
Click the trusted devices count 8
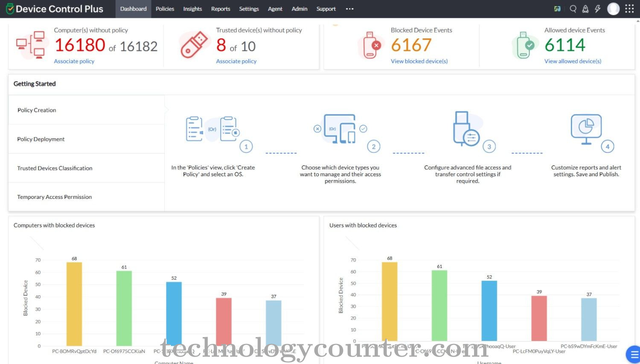221,45
